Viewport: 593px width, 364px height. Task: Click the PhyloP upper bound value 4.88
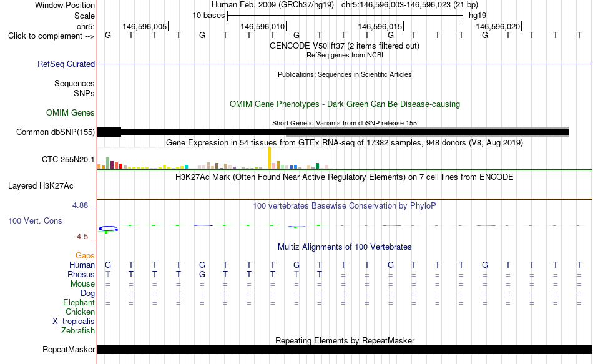(x=80, y=205)
